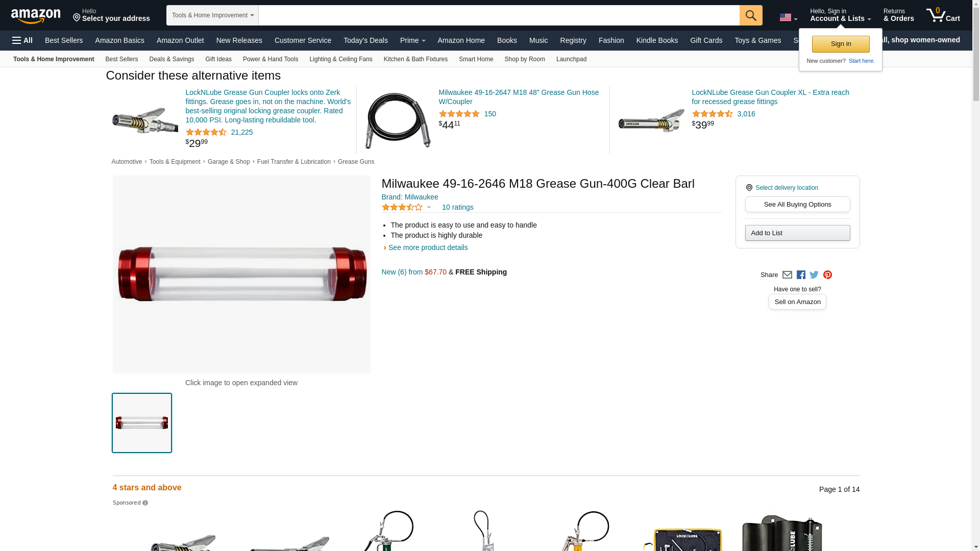980x551 pixels.
Task: Expand the star rating breakdown chevron
Action: coord(429,207)
